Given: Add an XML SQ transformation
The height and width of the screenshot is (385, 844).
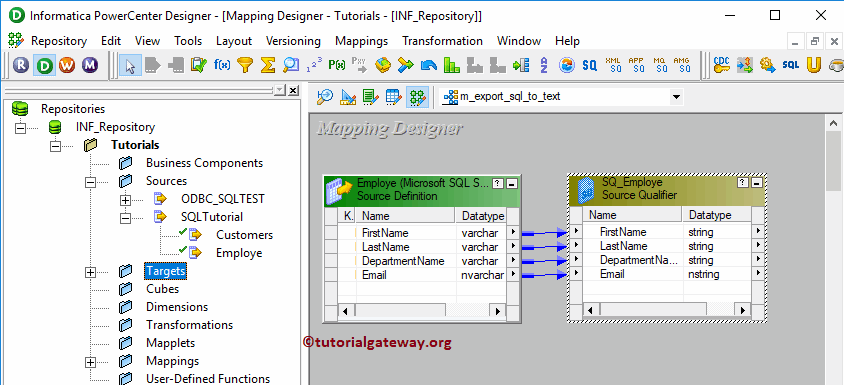Looking at the screenshot, I should 613,65.
